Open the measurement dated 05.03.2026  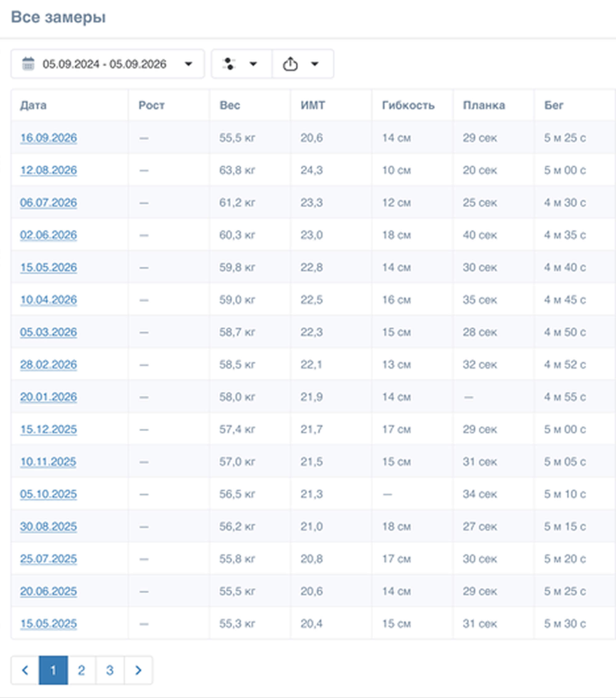[48, 332]
